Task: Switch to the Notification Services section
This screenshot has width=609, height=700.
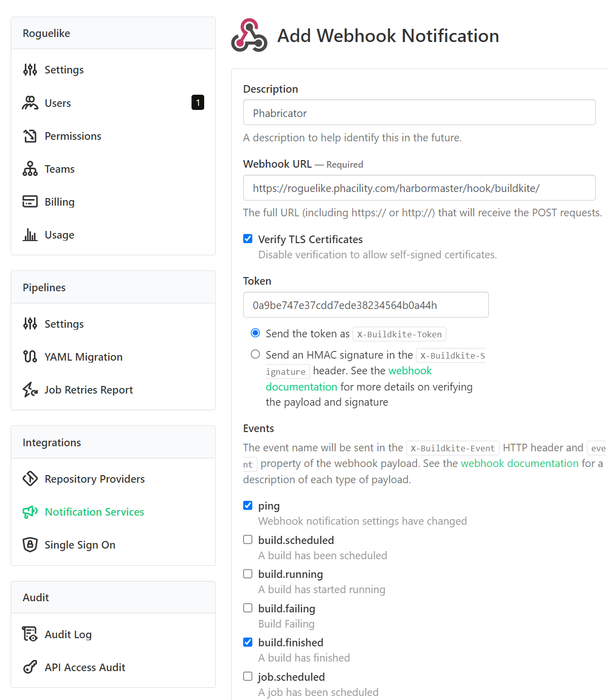Action: pyautogui.click(x=94, y=512)
